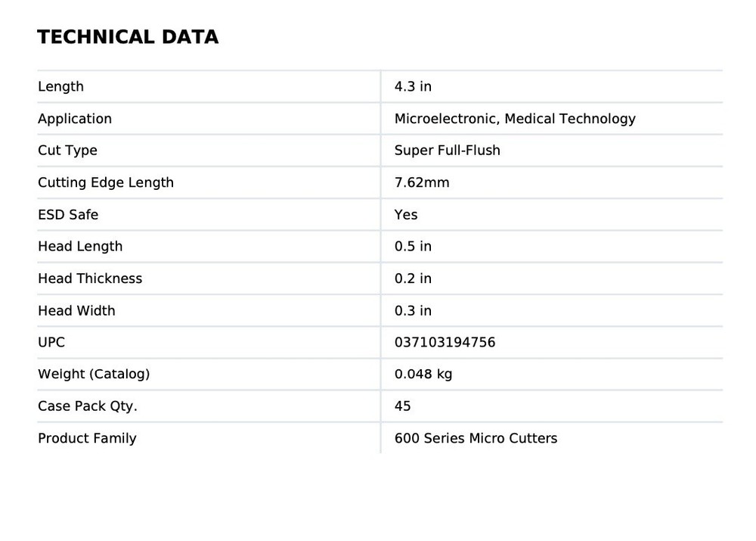The image size is (756, 541).
Task: Select the Head Thickness label
Action: [x=90, y=278]
